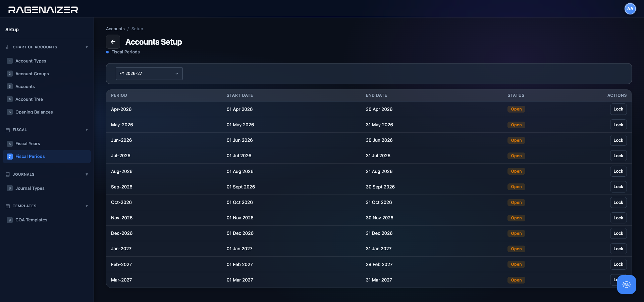
Task: Click the Accounts Setup page title
Action: pyautogui.click(x=154, y=42)
